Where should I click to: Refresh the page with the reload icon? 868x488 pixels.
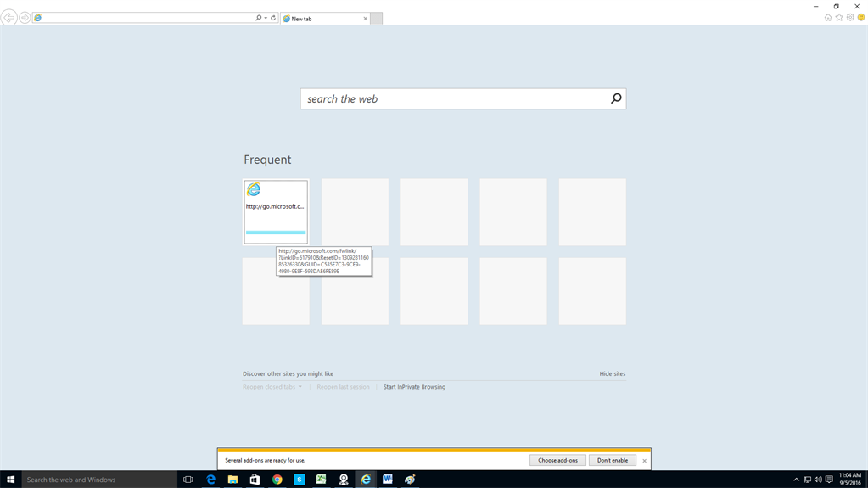pos(273,18)
